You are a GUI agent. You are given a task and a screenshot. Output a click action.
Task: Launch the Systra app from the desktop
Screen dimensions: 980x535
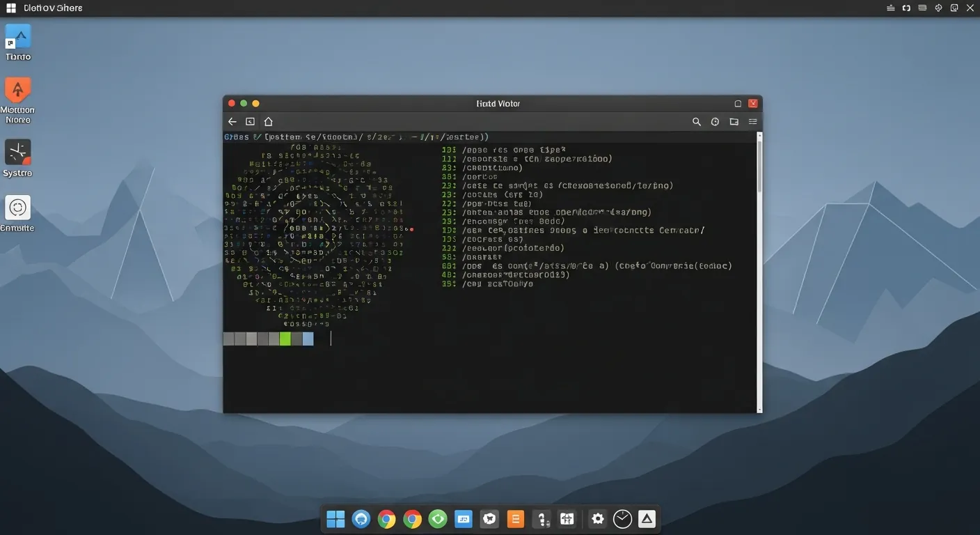click(17, 152)
